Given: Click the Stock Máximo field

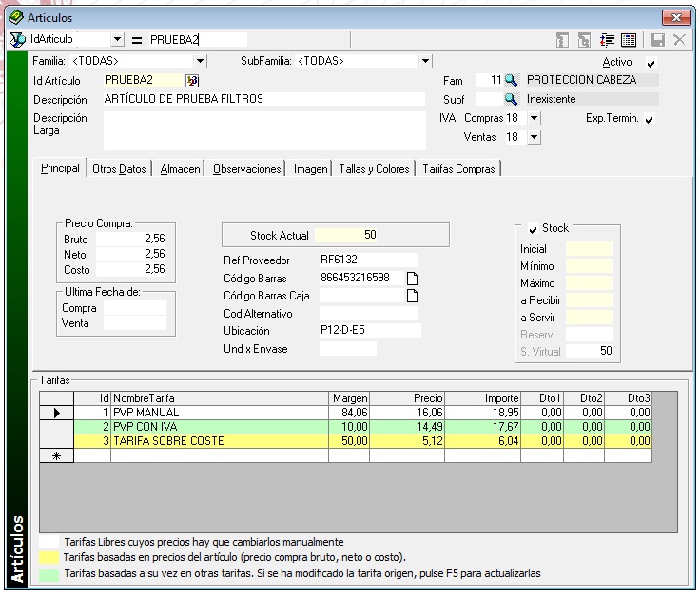Looking at the screenshot, I should 589,283.
